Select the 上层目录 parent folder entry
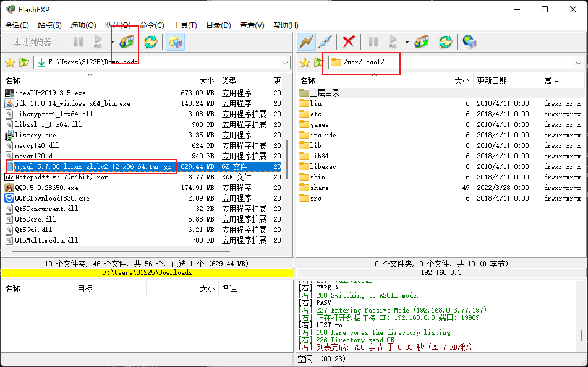Viewport: 588px width, 367px height. click(x=325, y=93)
